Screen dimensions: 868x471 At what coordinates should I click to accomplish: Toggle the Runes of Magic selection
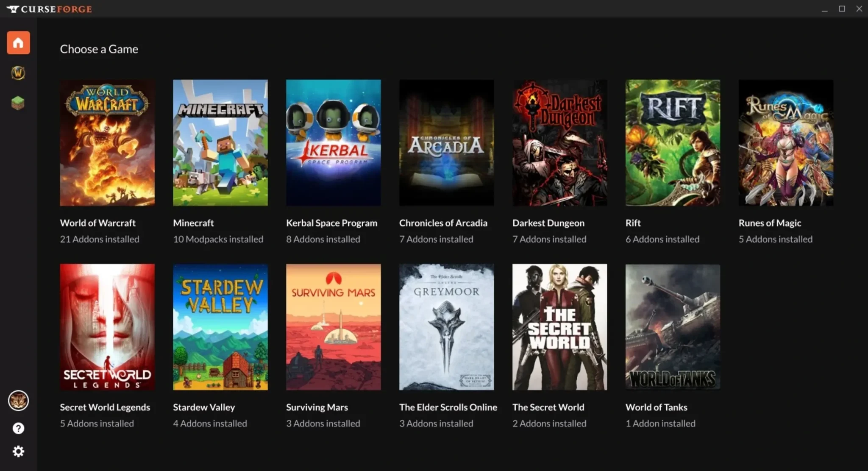[786, 143]
